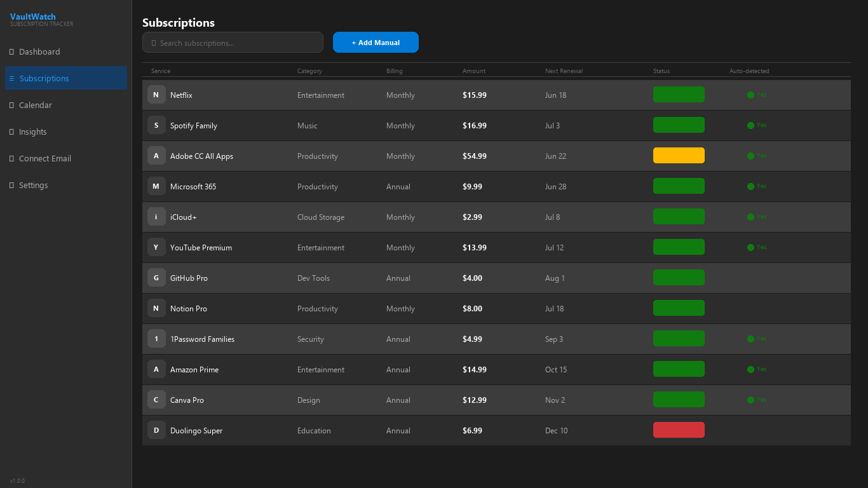Click the Billing column header
This screenshot has height=488, width=868.
[395, 71]
